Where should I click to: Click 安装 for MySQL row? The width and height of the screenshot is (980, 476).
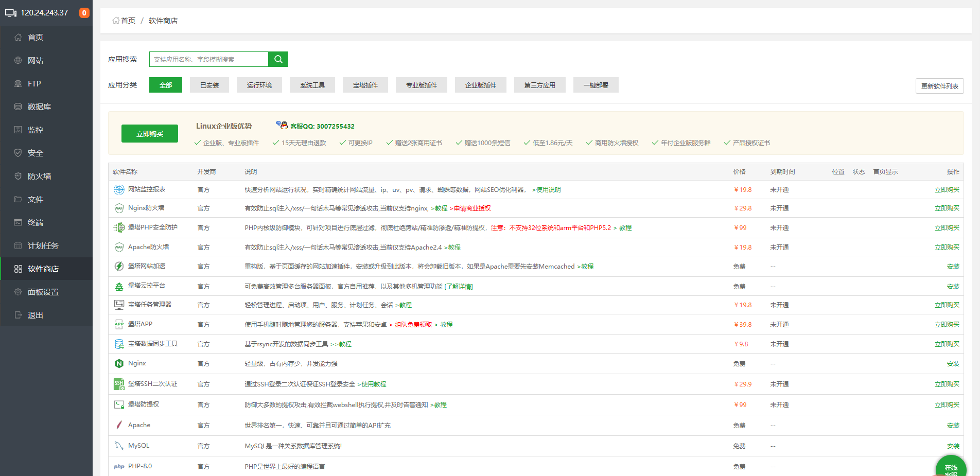coord(953,446)
